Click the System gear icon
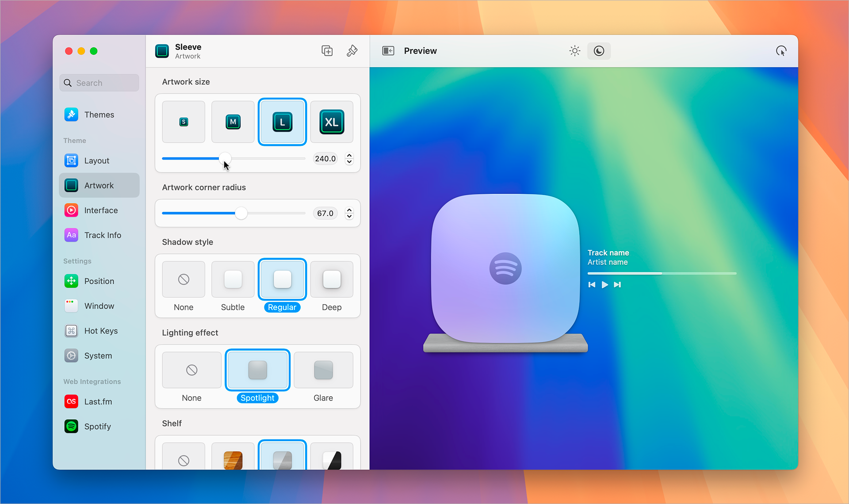Image resolution: width=849 pixels, height=504 pixels. (x=71, y=355)
